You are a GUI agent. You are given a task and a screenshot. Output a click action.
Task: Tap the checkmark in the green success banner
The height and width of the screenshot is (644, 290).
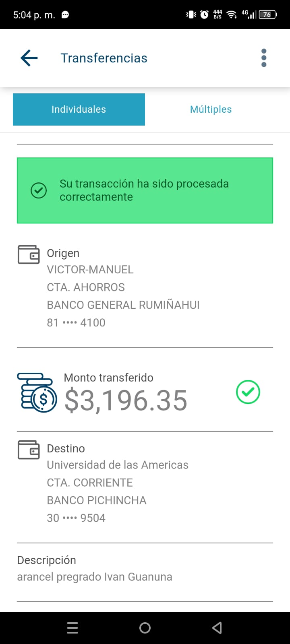pos(39,190)
